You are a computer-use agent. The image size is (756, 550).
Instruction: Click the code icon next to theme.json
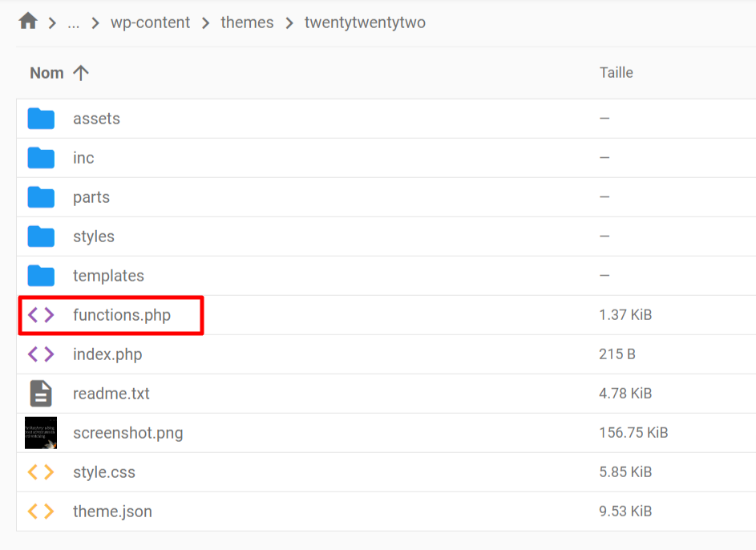tap(41, 511)
